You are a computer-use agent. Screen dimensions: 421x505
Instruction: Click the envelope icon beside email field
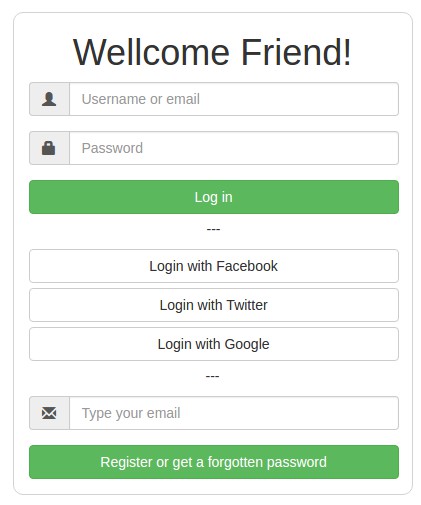point(49,413)
